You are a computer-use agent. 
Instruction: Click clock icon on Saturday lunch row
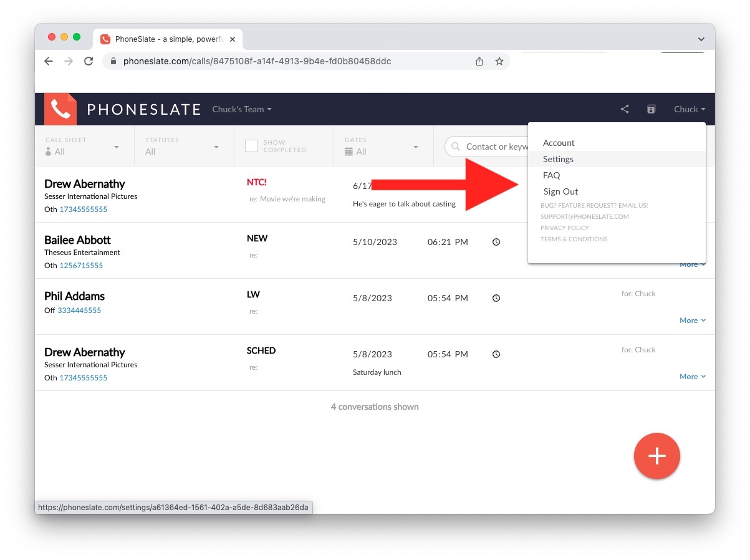[x=496, y=354]
